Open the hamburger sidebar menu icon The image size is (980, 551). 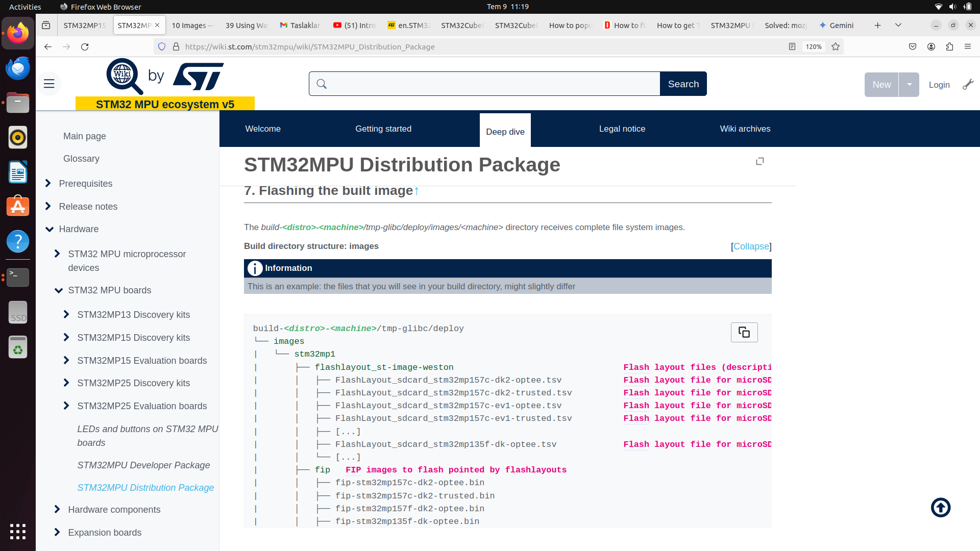pos(49,84)
